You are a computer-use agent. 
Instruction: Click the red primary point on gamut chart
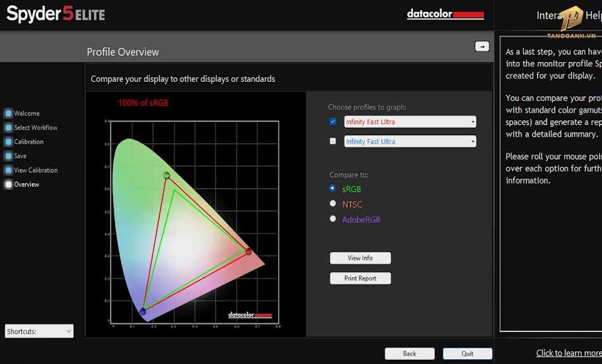click(249, 251)
